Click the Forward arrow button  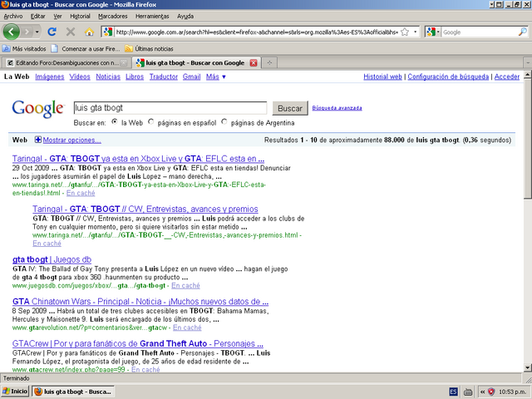(x=27, y=32)
